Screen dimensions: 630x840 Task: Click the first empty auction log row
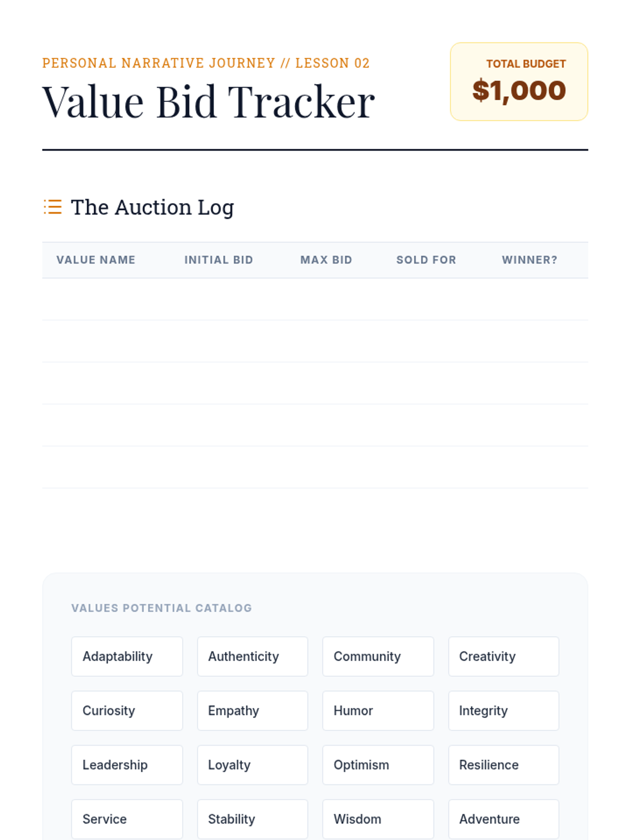[x=315, y=299]
